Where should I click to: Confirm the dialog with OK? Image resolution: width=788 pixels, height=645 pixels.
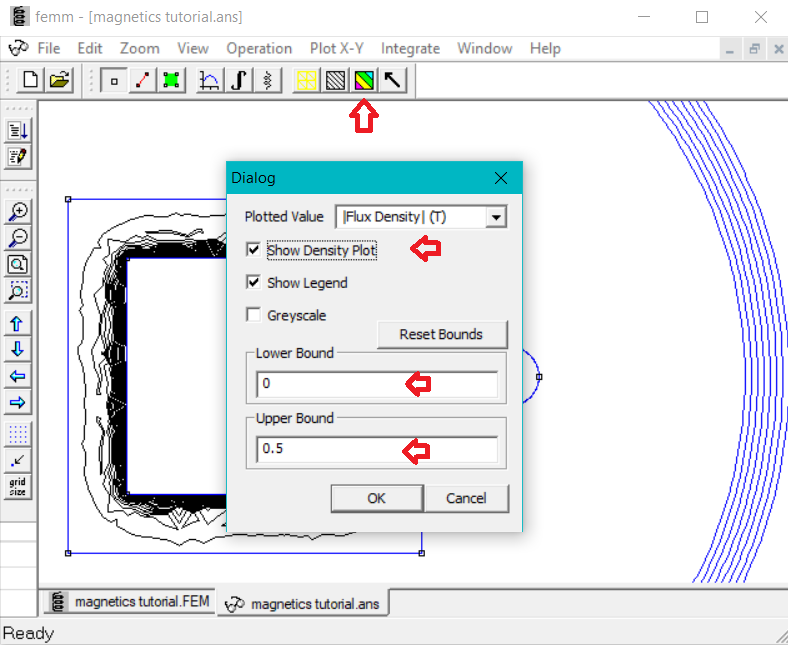click(x=376, y=498)
